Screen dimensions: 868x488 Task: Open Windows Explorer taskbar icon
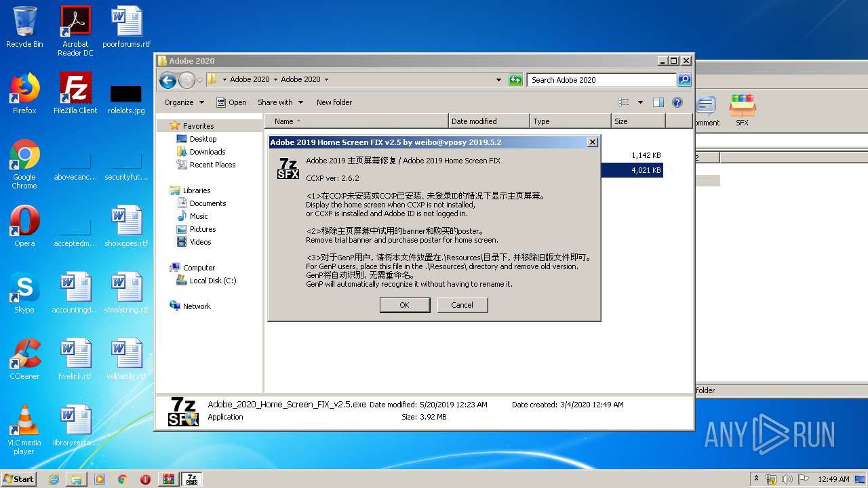77,479
